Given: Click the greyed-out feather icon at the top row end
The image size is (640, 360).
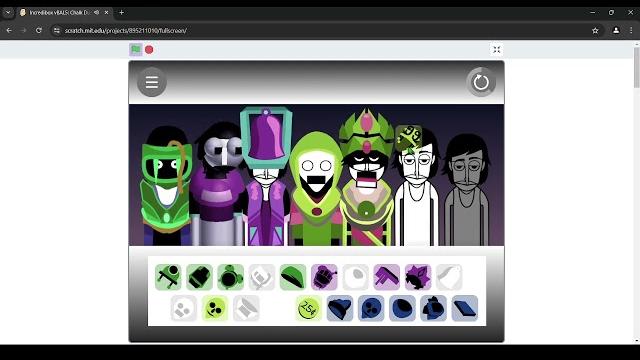Looking at the screenshot, I should pos(449,277).
